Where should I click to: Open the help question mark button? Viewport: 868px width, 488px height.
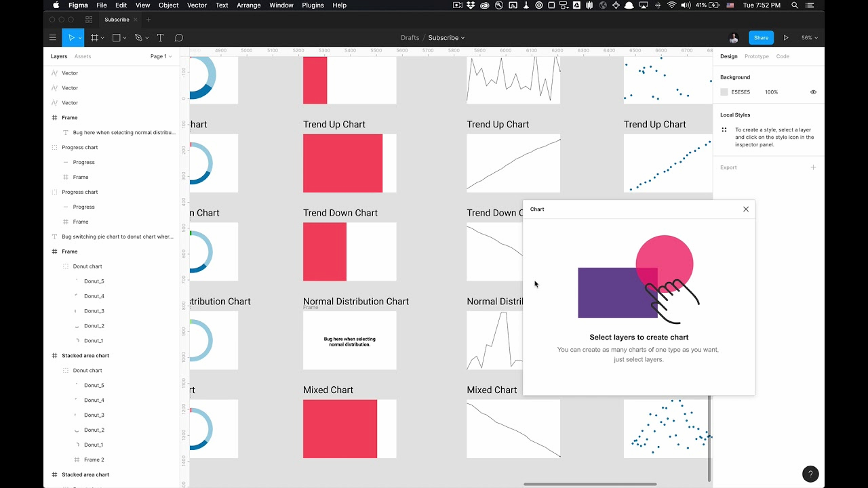pyautogui.click(x=810, y=474)
